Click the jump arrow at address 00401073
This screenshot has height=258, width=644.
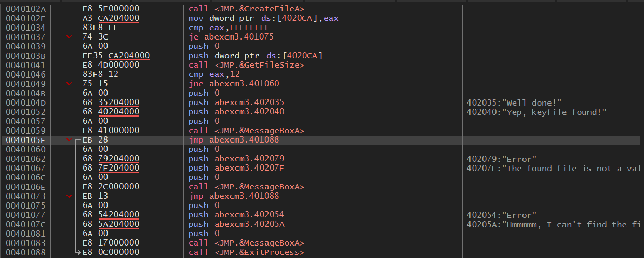click(x=69, y=196)
